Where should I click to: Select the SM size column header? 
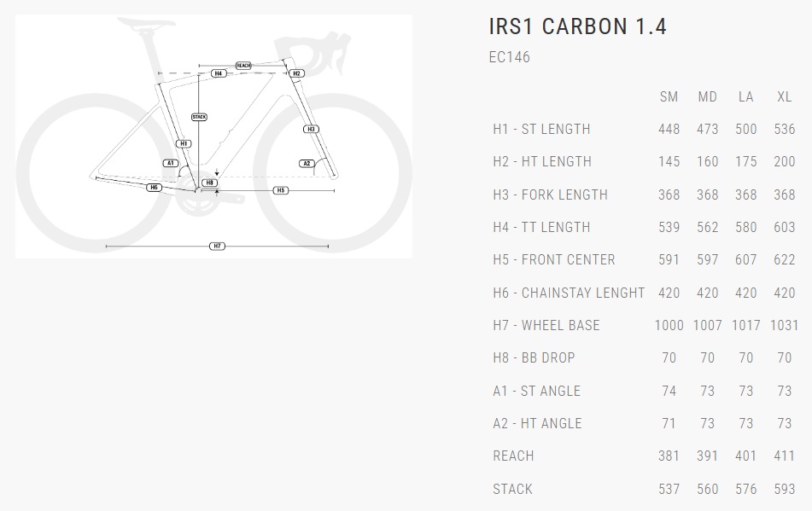(669, 97)
